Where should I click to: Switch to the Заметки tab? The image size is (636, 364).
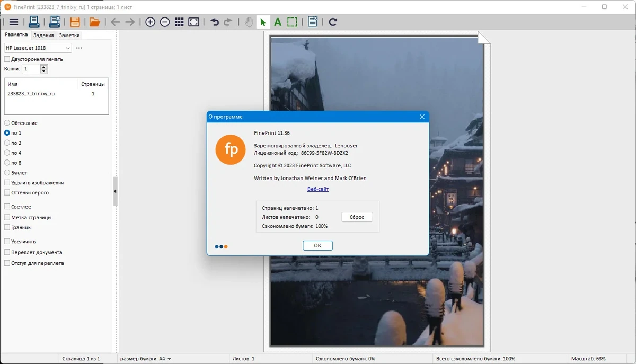tap(69, 35)
